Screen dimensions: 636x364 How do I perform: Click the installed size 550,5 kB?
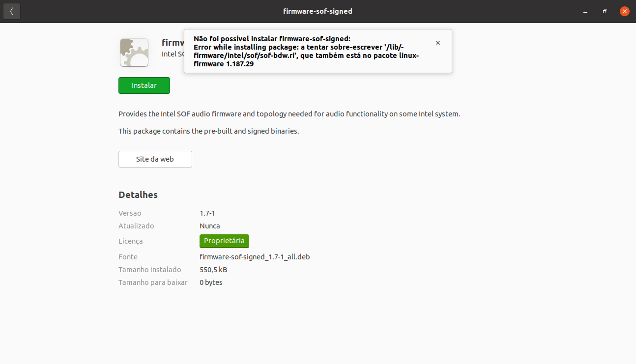213,270
